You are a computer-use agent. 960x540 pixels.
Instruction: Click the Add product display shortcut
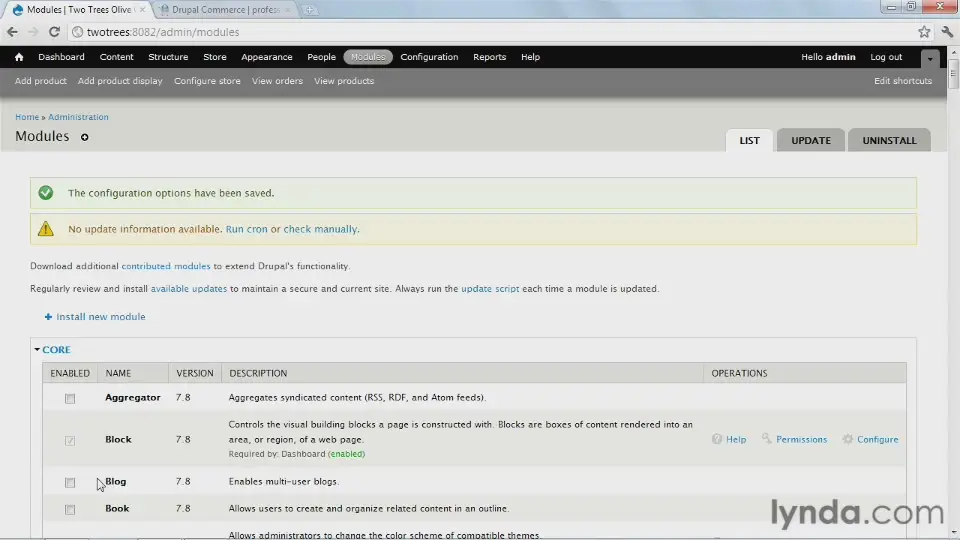point(120,81)
